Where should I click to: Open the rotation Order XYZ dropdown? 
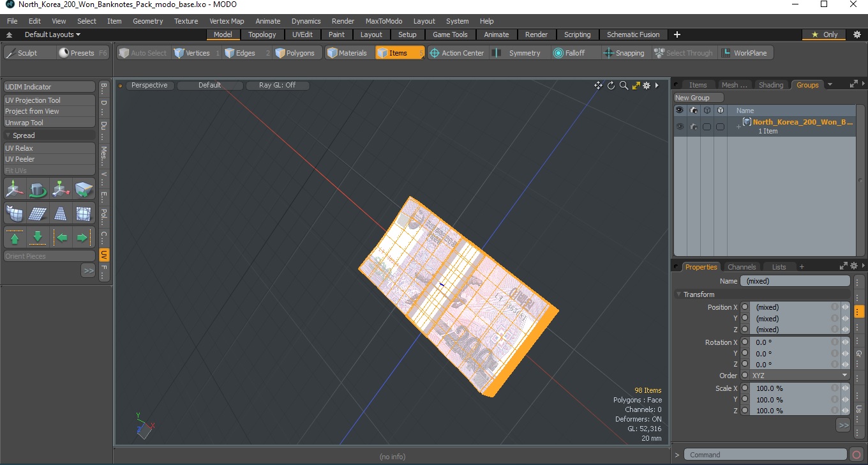(800, 376)
